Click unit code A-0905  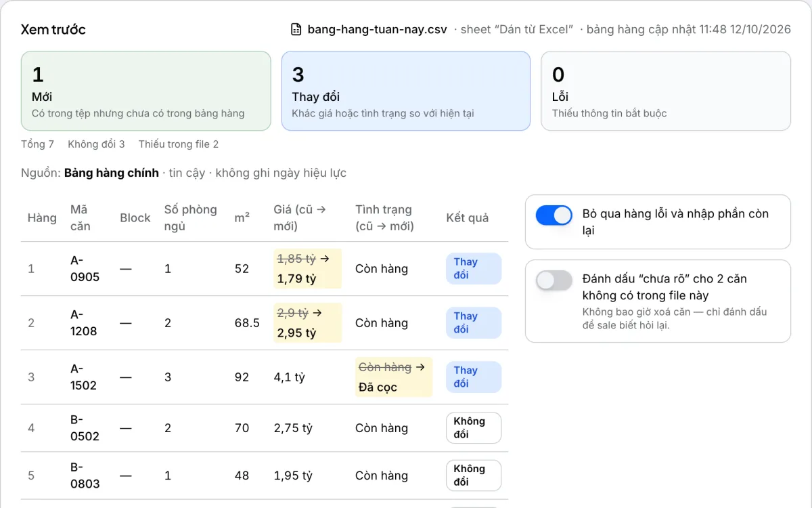85,269
